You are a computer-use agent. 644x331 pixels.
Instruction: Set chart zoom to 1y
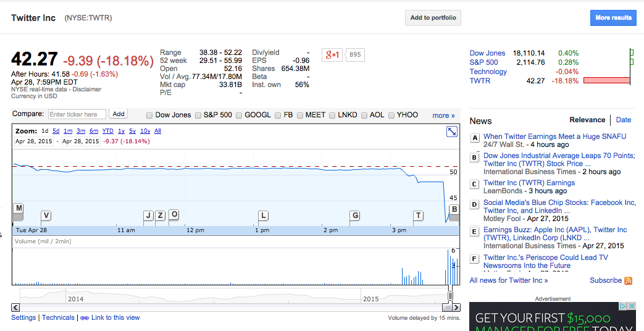(x=121, y=131)
